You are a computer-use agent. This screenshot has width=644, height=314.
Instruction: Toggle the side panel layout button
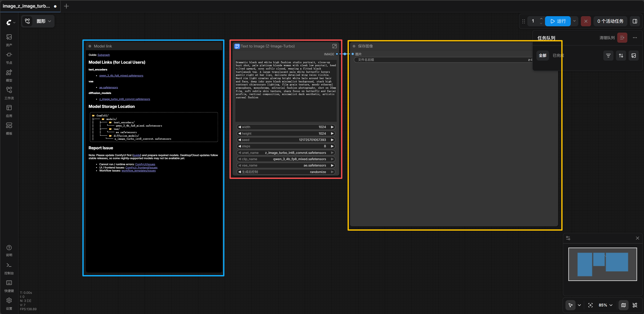tap(635, 21)
